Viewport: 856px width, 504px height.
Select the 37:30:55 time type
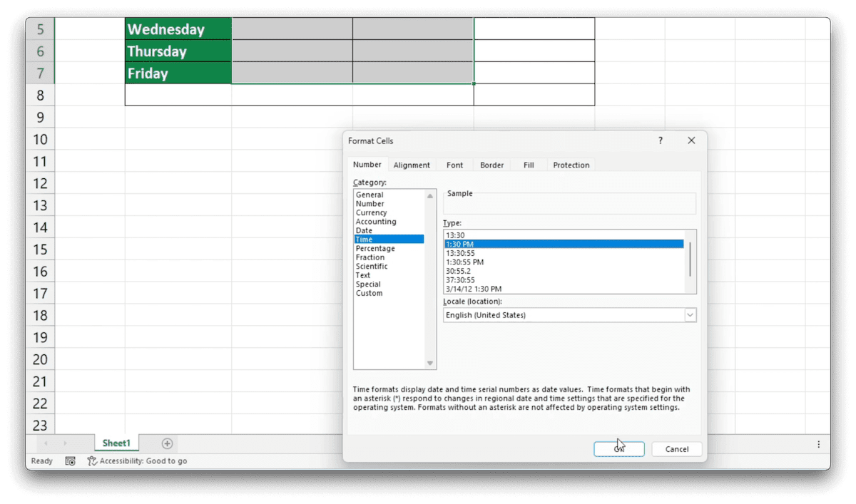[x=564, y=280]
